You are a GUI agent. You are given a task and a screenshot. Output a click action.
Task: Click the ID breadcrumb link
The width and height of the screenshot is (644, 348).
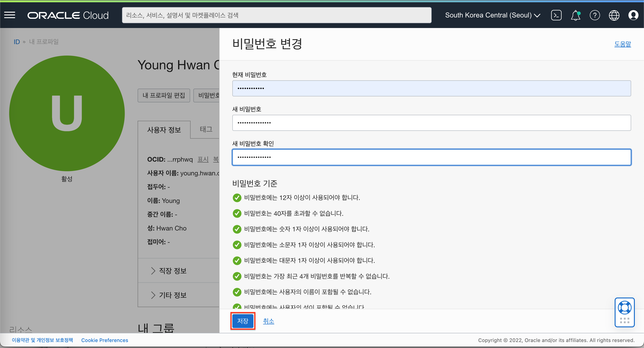tap(17, 42)
